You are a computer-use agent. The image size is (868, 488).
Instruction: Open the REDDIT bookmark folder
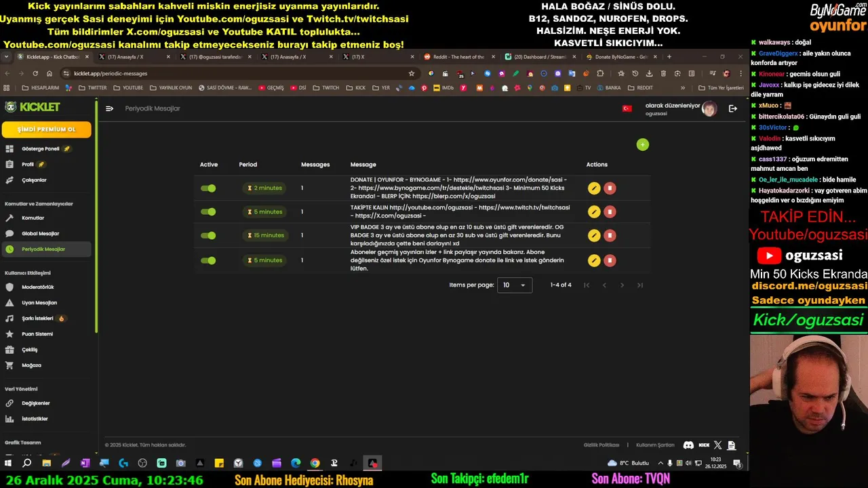point(641,87)
